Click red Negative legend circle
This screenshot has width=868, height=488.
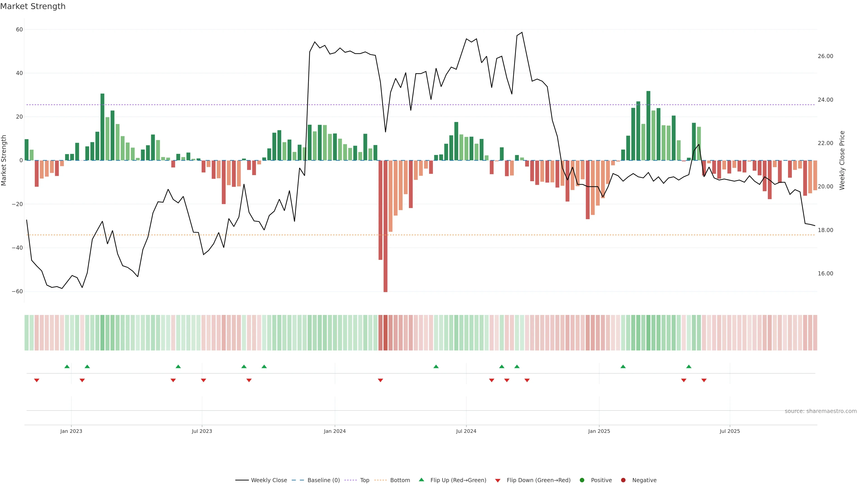tap(623, 480)
